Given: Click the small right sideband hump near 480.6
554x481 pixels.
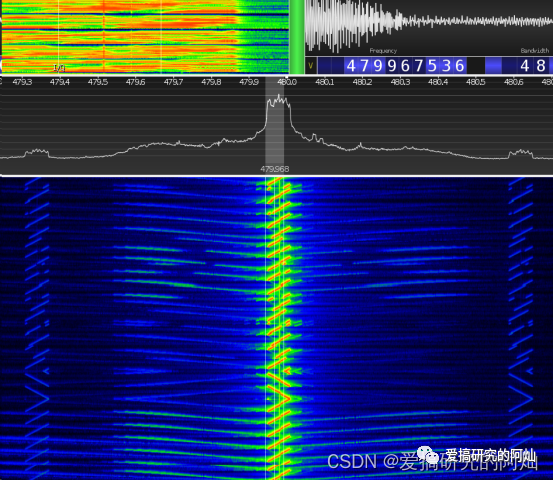Looking at the screenshot, I should click(520, 153).
